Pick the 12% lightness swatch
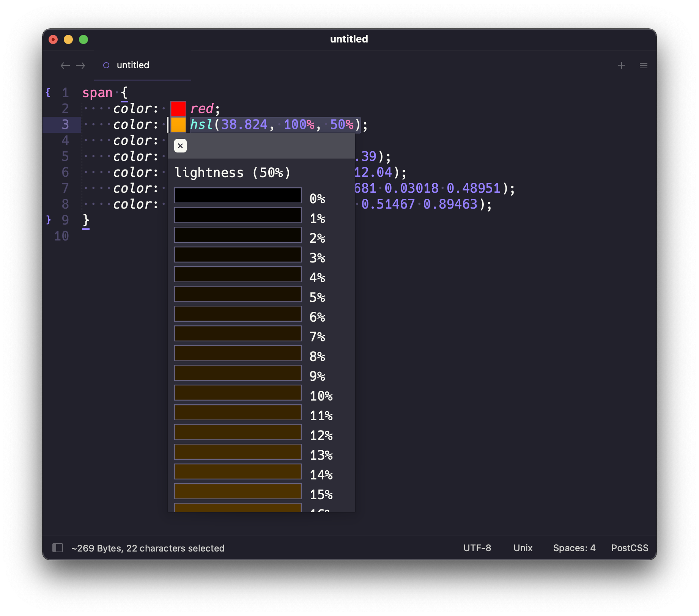699x616 pixels. [x=238, y=432]
